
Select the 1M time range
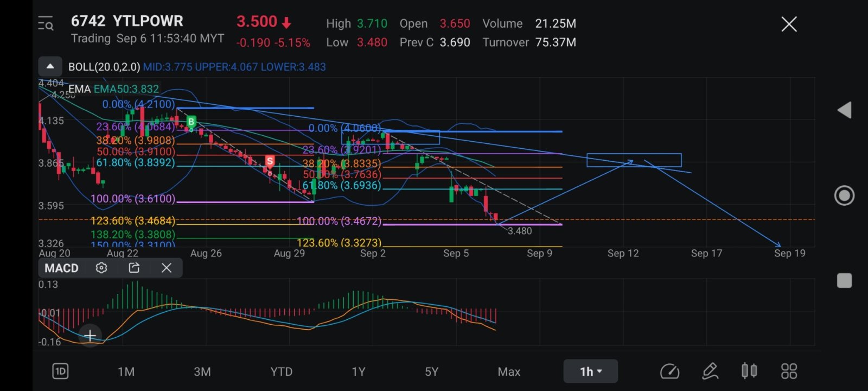point(126,371)
